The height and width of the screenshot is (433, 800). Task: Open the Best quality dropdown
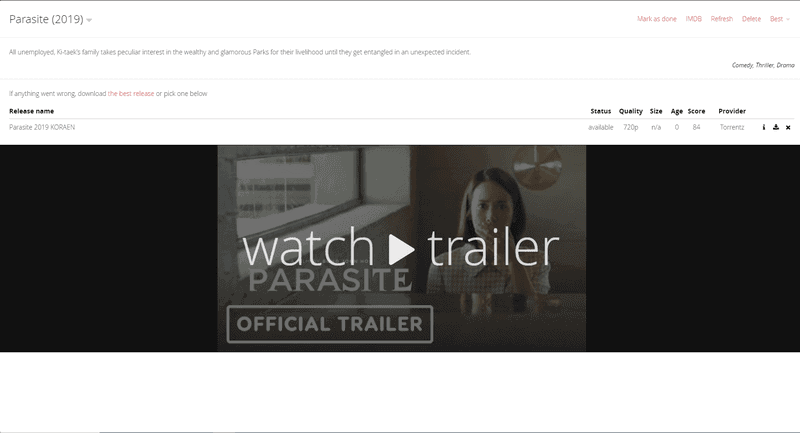778,19
